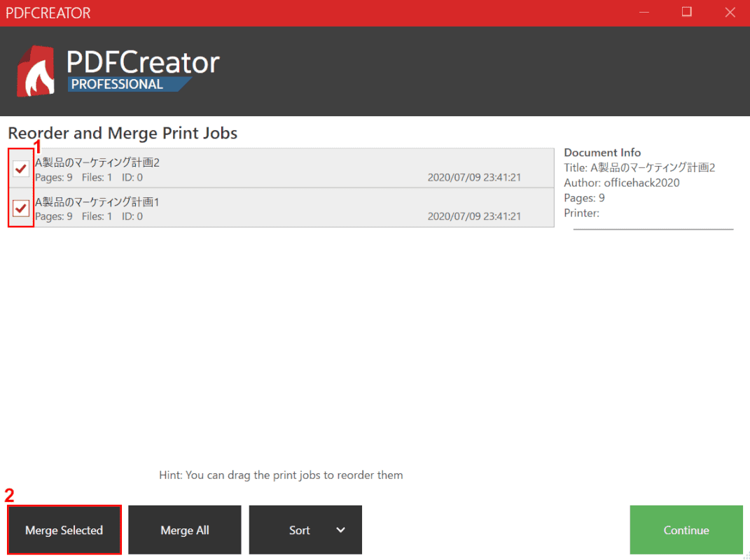
Task: Click the PDFCreator flame logo icon
Action: pyautogui.click(x=36, y=71)
